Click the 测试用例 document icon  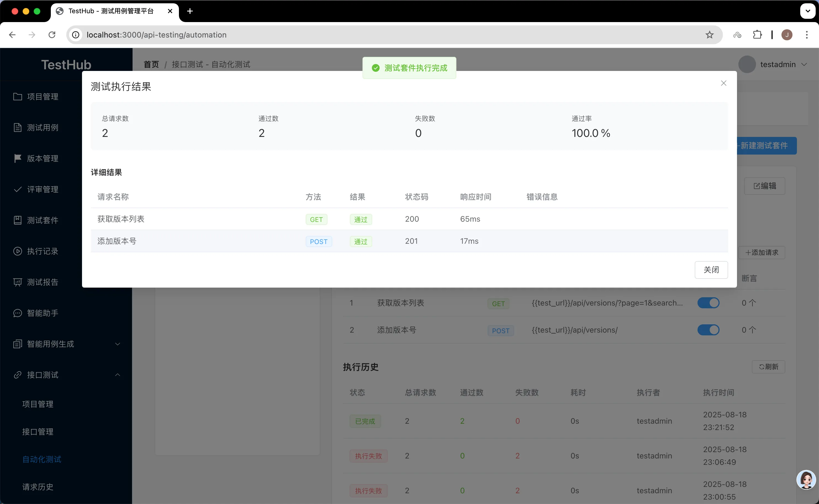(x=17, y=128)
